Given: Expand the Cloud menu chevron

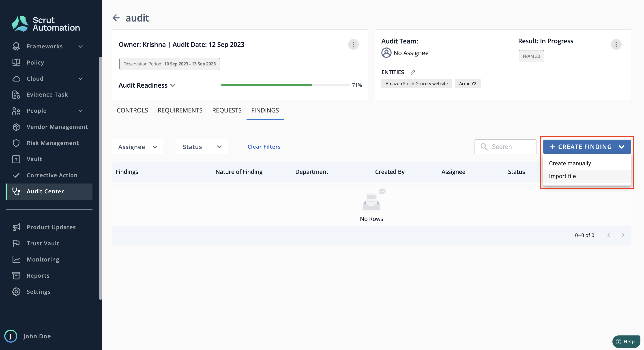Looking at the screenshot, I should [x=81, y=79].
